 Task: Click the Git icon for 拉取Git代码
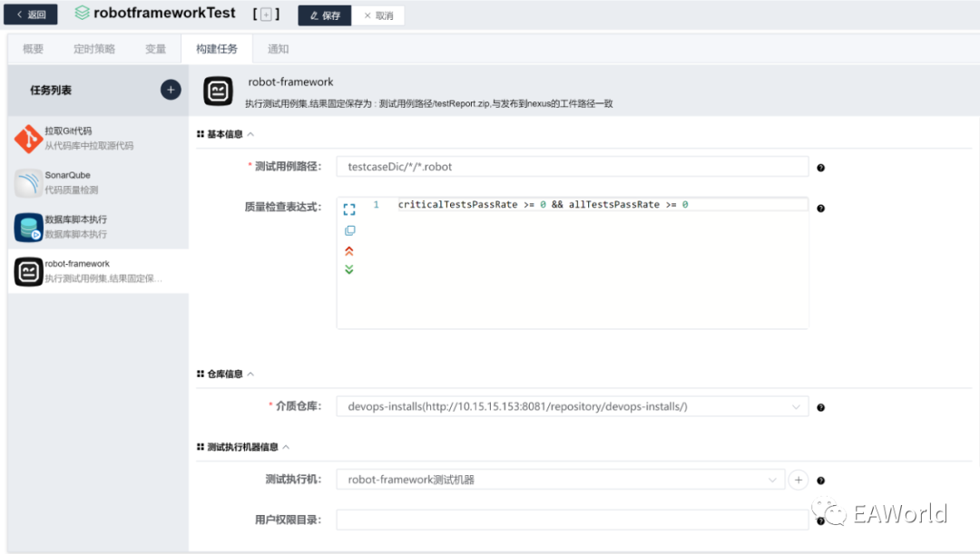(28, 139)
